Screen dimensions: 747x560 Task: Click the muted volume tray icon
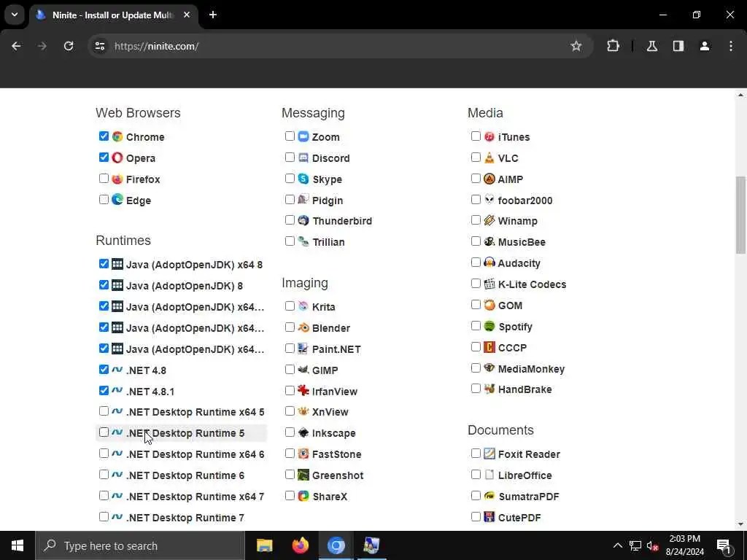(x=652, y=545)
